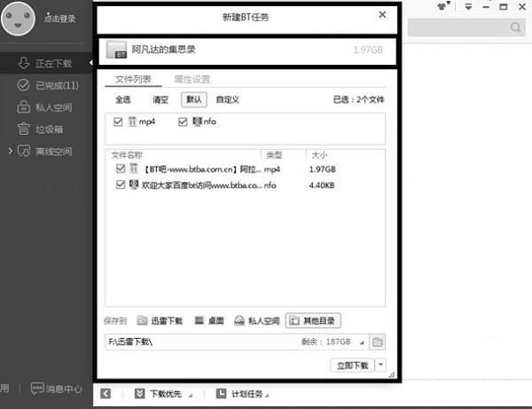Click the user avatar icon
The image size is (532, 409).
point(18,19)
